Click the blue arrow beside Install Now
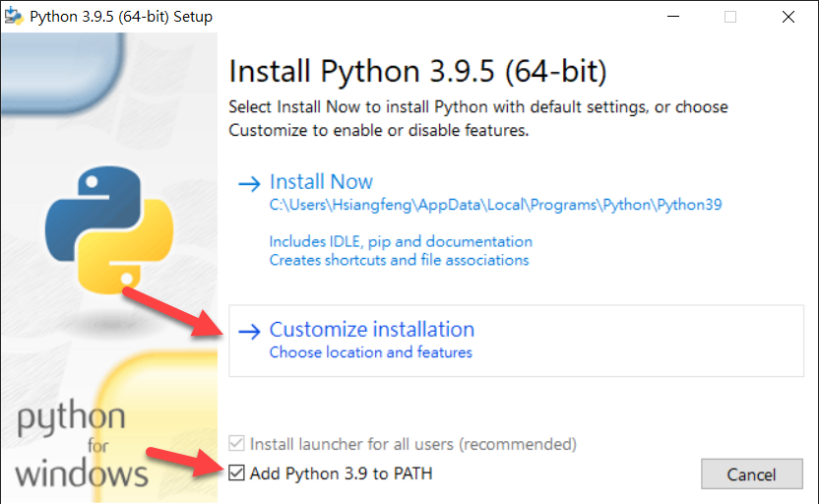819x504 pixels. click(x=250, y=183)
